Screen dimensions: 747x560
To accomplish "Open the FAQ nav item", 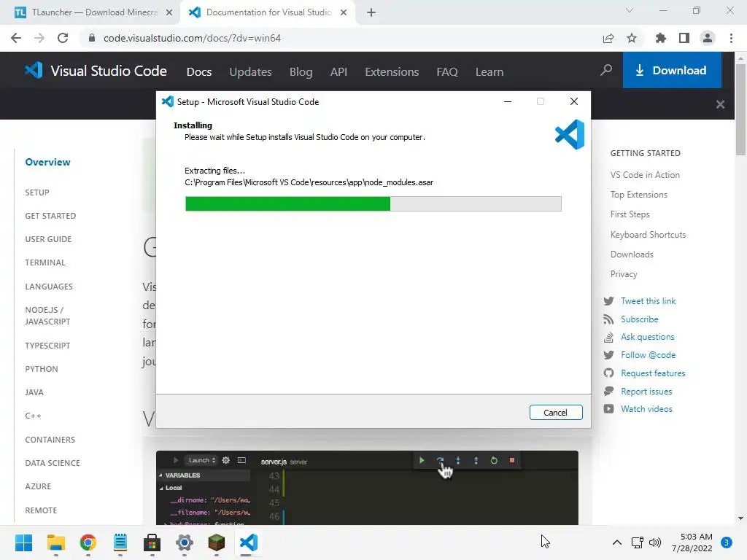I will pyautogui.click(x=447, y=72).
